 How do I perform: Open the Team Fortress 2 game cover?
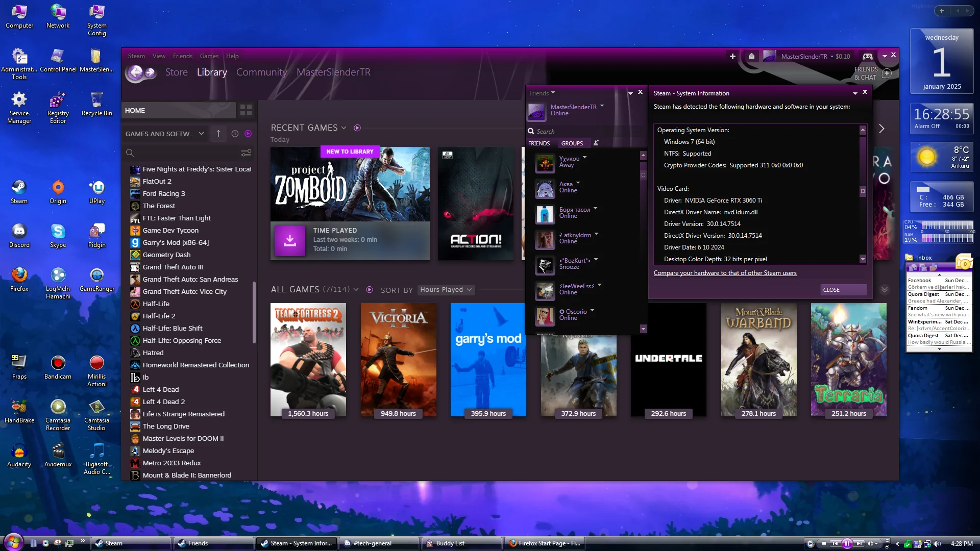308,360
